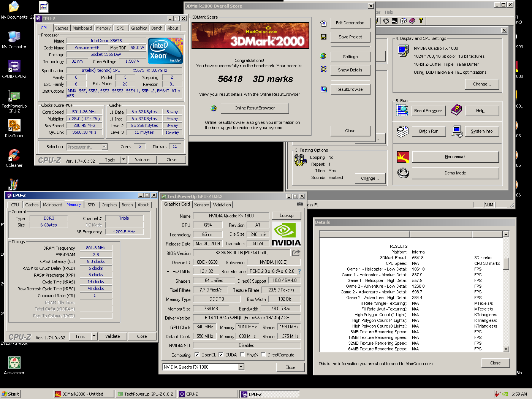Click scroll up arrow in Details results list
Viewport: 532px width, 399px height.
click(506, 234)
